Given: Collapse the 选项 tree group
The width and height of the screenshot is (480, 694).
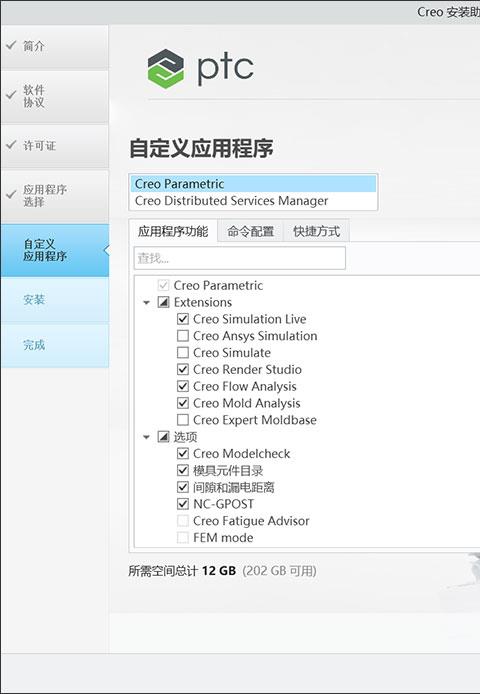Looking at the screenshot, I should tap(147, 437).
